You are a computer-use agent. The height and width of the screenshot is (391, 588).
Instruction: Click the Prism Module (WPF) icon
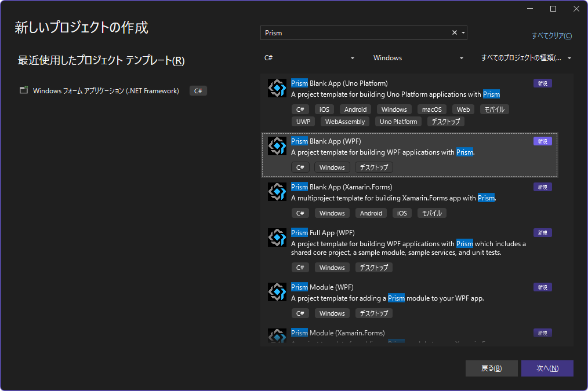point(277,292)
